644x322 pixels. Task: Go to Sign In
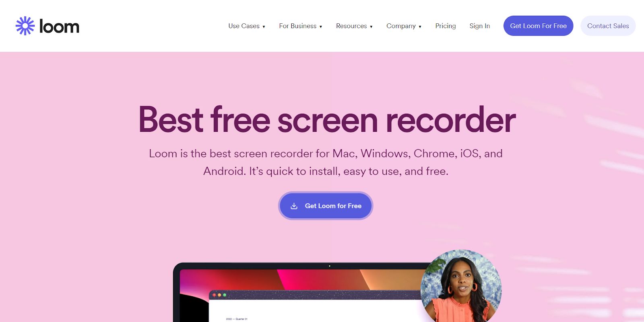coord(480,26)
